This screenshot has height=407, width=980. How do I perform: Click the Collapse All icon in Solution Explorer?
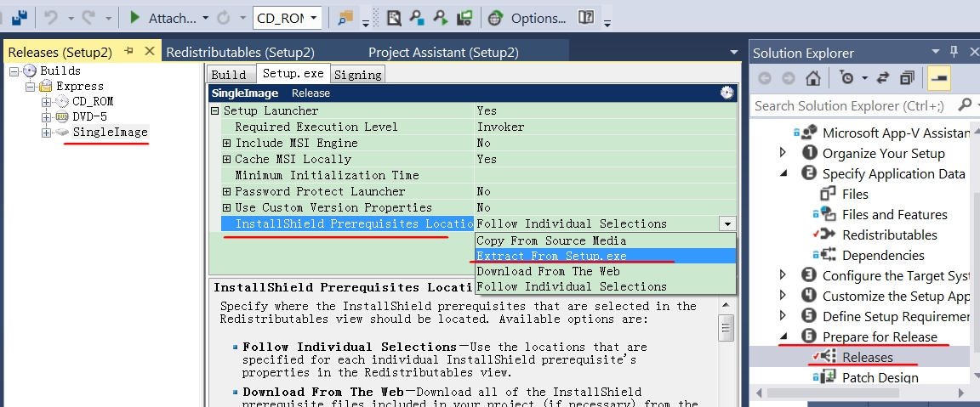pyautogui.click(x=908, y=78)
